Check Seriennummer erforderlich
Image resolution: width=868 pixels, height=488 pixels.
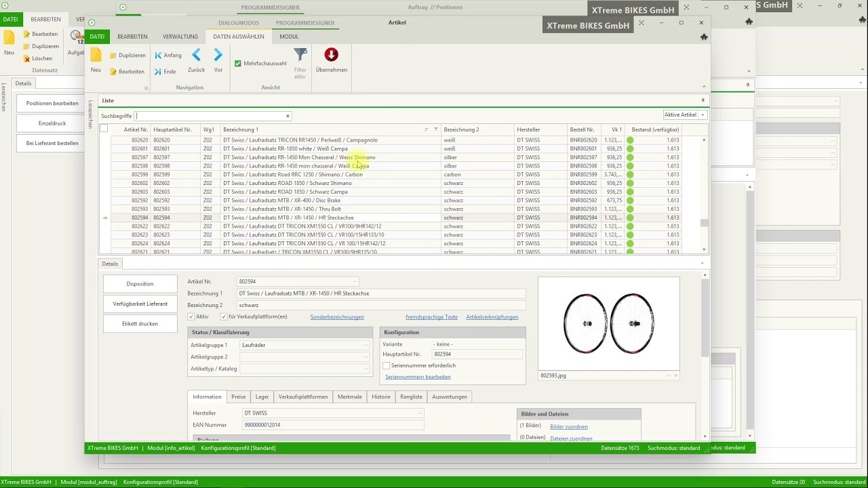pyautogui.click(x=387, y=365)
